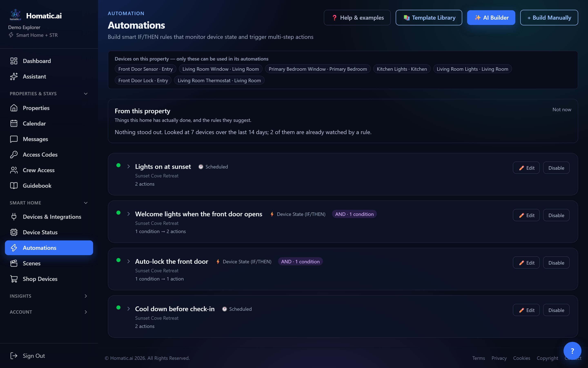Click the Dashboard grid icon
The height and width of the screenshot is (368, 588).
pos(14,61)
